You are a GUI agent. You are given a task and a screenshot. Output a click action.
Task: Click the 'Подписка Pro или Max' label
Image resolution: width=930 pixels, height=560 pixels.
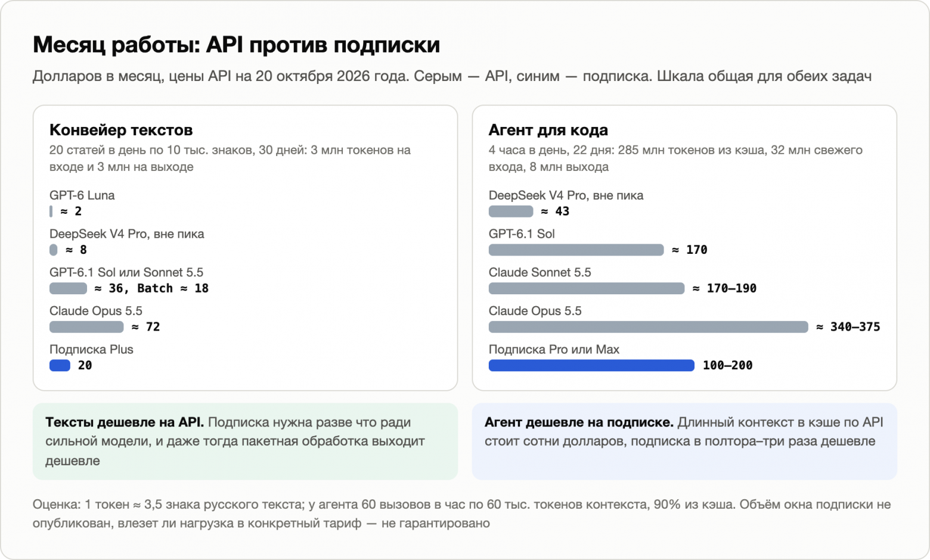(554, 350)
